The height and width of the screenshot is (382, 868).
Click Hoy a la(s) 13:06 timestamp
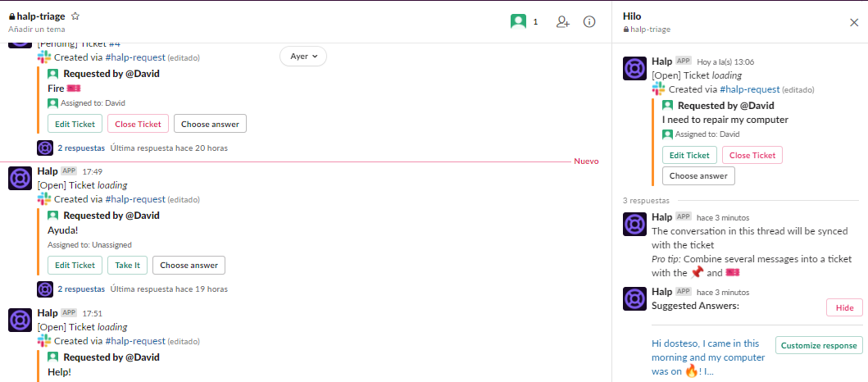pyautogui.click(x=725, y=62)
